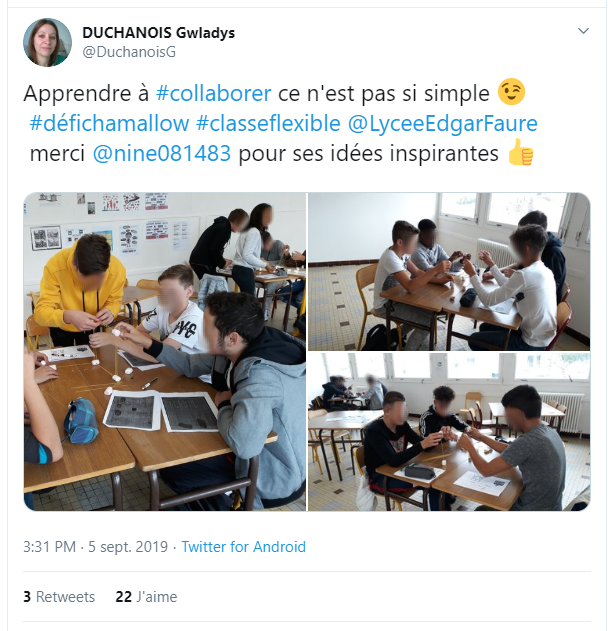
Task: Open the tweet options chevron menu
Action: point(583,31)
